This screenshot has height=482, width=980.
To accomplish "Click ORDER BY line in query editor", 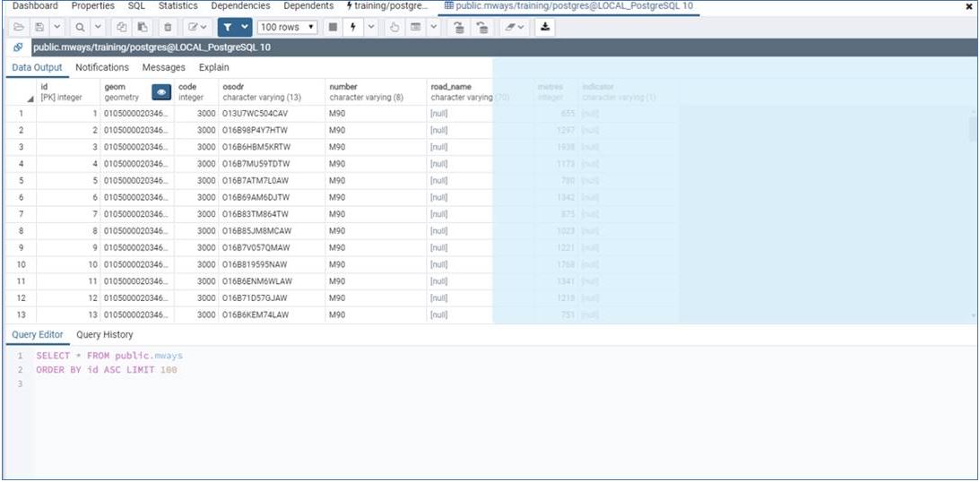I will coord(107,370).
